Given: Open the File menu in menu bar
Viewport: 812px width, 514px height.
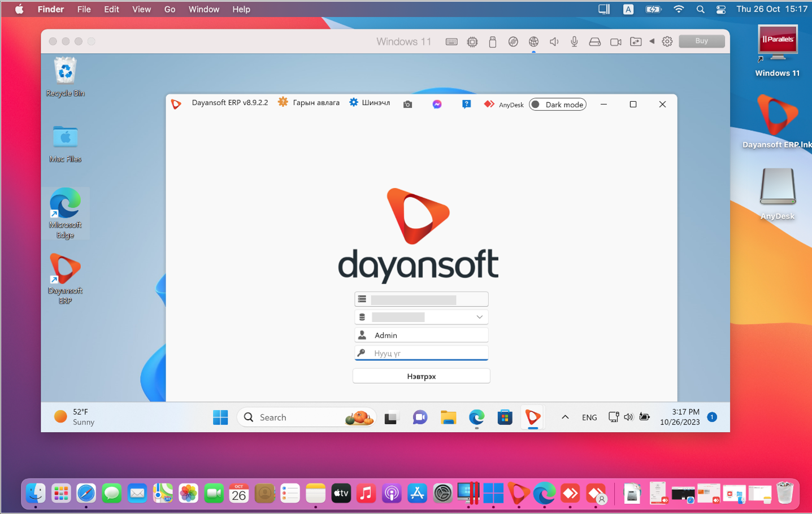Looking at the screenshot, I should pos(84,9).
